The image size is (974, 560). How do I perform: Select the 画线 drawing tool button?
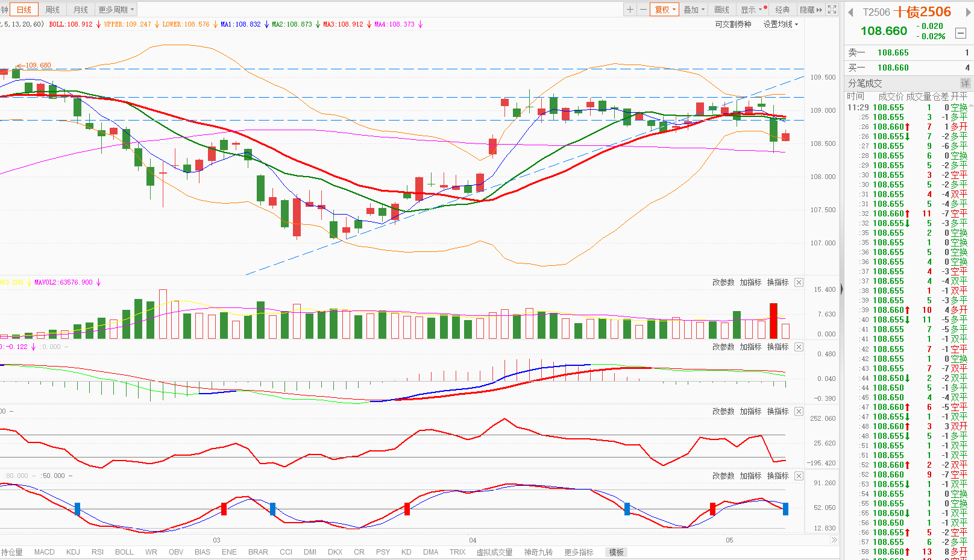pyautogui.click(x=722, y=10)
